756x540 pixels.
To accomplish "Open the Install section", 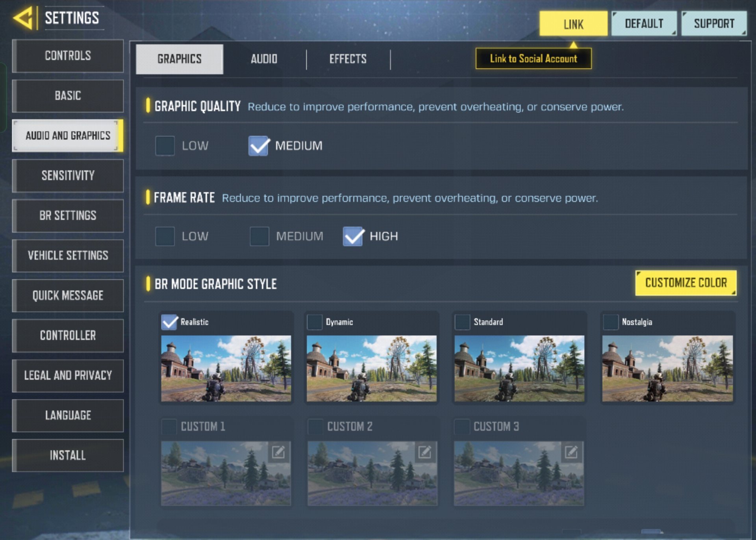I will pyautogui.click(x=68, y=455).
